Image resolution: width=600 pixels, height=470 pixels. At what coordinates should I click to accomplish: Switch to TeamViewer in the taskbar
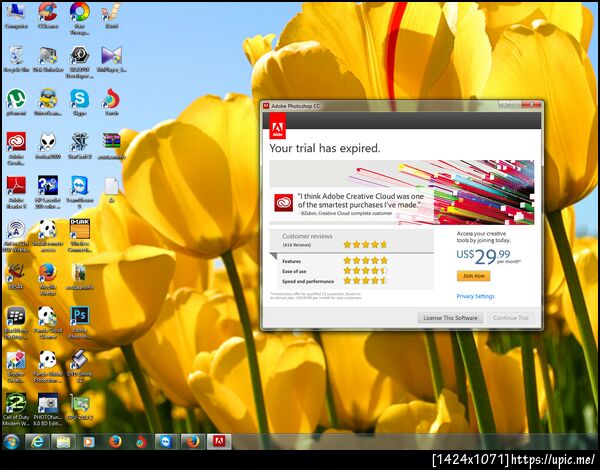(167, 442)
